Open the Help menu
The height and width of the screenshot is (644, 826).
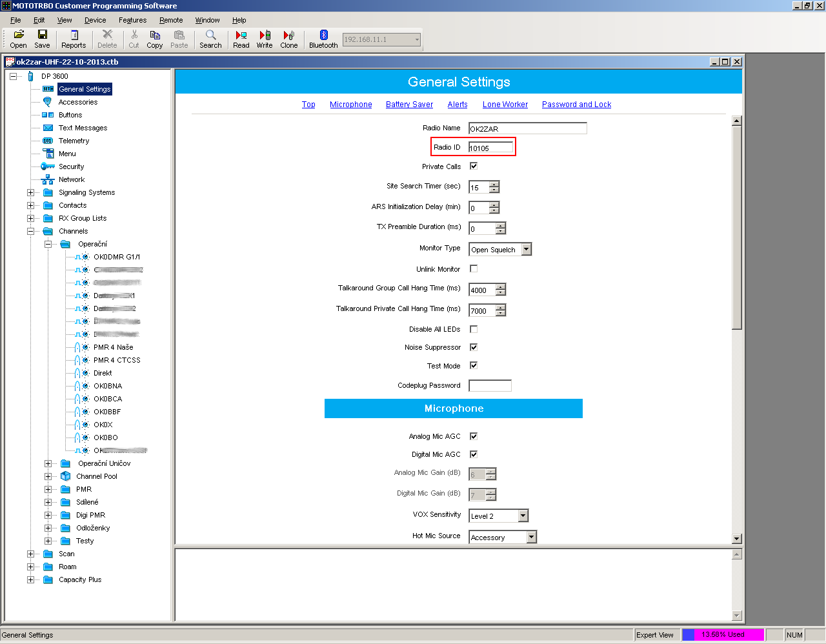click(x=239, y=20)
